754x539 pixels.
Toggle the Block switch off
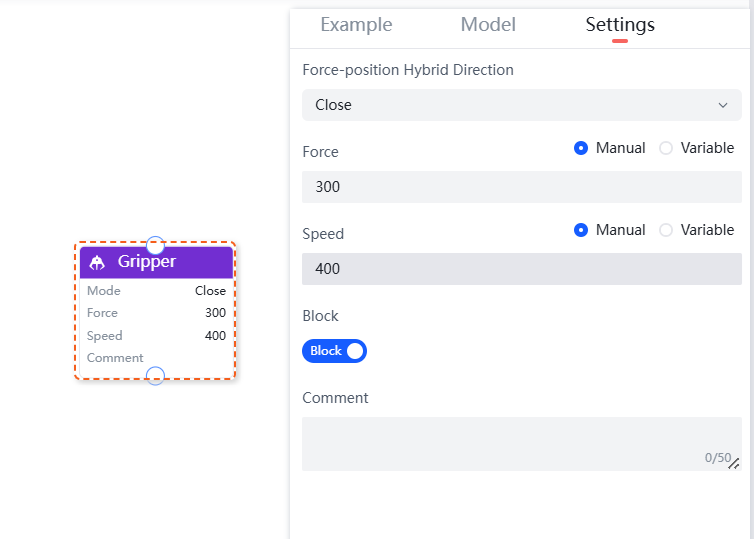pos(335,351)
